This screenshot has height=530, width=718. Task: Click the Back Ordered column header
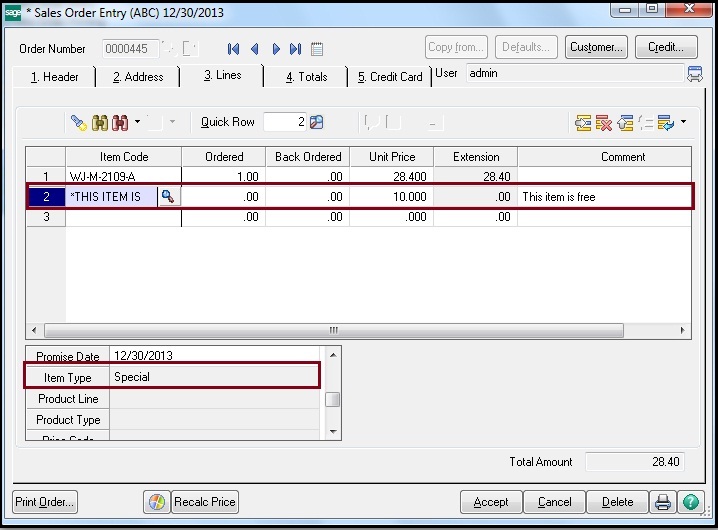(308, 157)
